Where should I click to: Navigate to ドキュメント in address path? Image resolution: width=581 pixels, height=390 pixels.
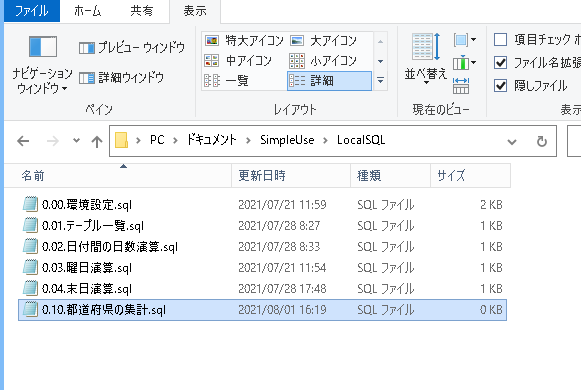click(212, 140)
